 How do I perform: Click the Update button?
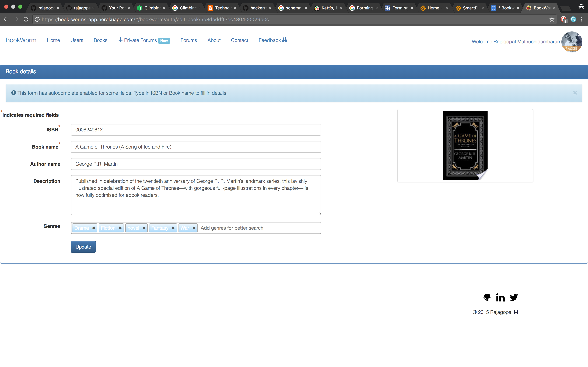83,247
